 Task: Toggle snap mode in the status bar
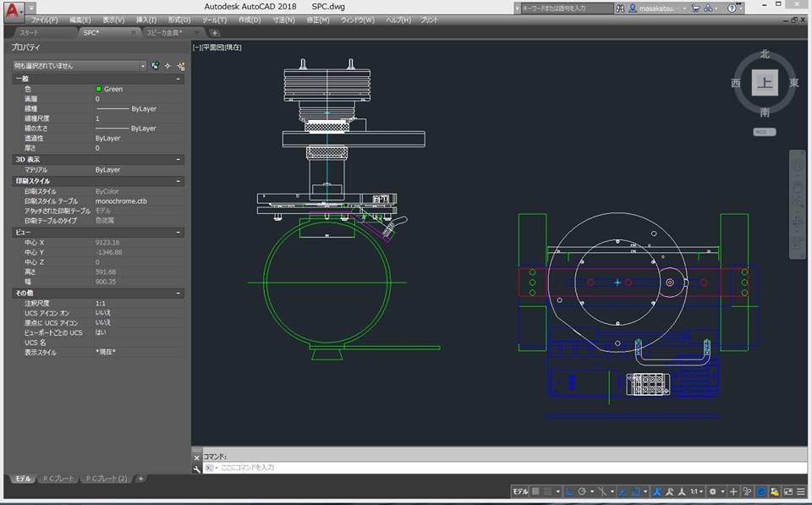click(x=547, y=491)
